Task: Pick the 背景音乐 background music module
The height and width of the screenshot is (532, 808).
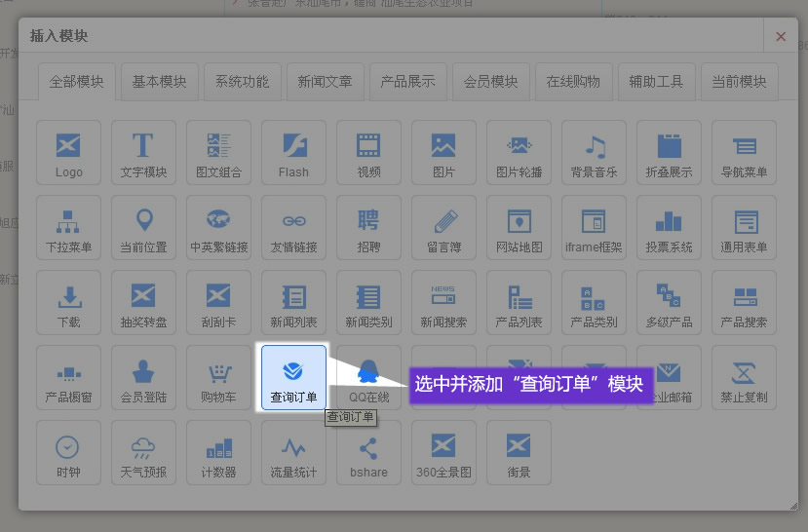Action: (x=594, y=152)
